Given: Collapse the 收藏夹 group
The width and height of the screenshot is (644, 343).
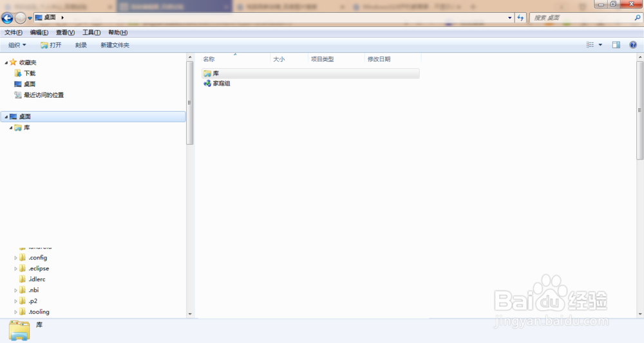Looking at the screenshot, I should click(6, 62).
